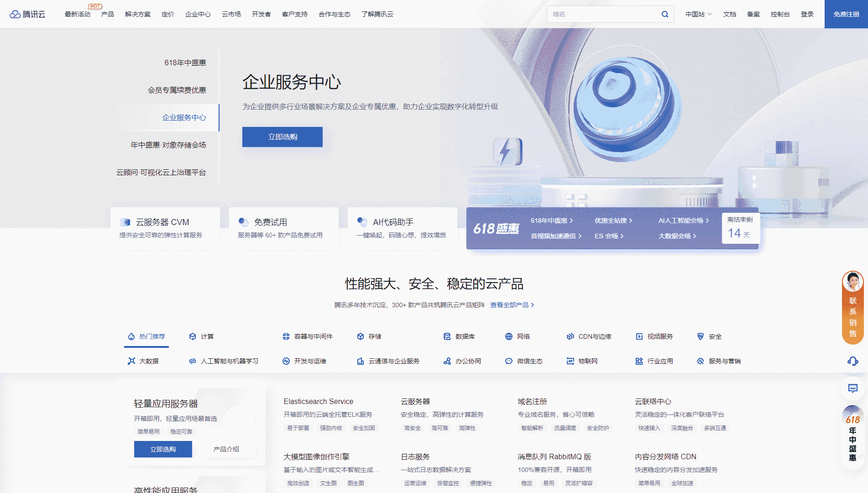Viewport: 868px width, 493px height.
Task: Open the 域名注册 product link
Action: (532, 402)
